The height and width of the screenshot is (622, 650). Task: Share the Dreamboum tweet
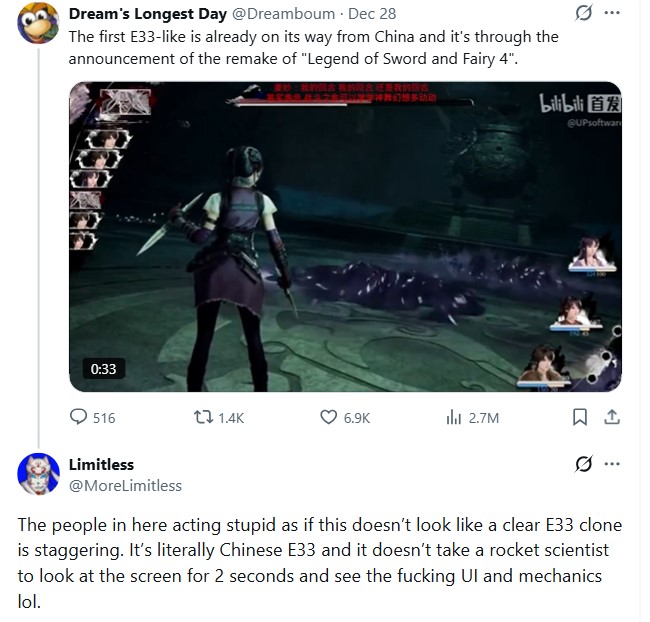pyautogui.click(x=612, y=417)
